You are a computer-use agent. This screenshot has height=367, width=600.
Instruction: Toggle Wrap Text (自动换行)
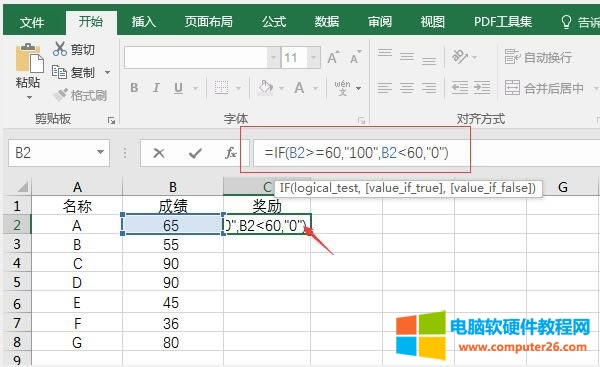coord(538,57)
